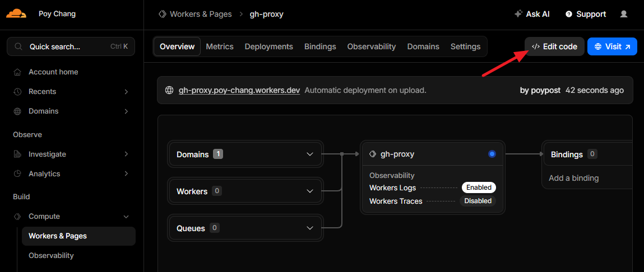
Task: Click the blue status dot on gh-proxy
Action: [x=492, y=154]
